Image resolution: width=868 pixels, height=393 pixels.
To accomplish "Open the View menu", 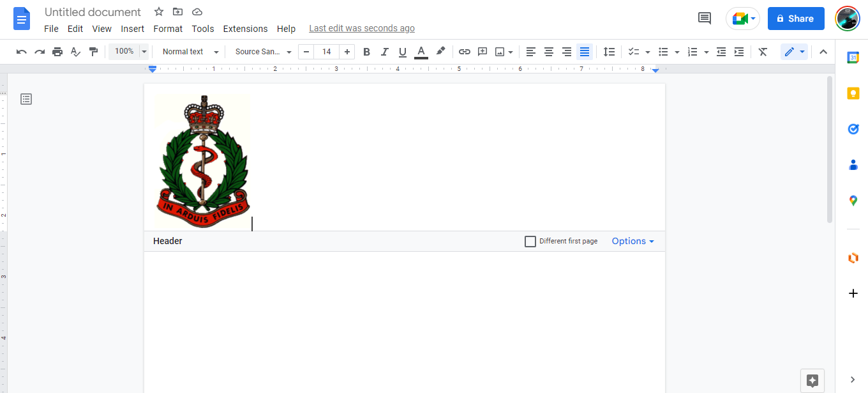I will click(102, 29).
